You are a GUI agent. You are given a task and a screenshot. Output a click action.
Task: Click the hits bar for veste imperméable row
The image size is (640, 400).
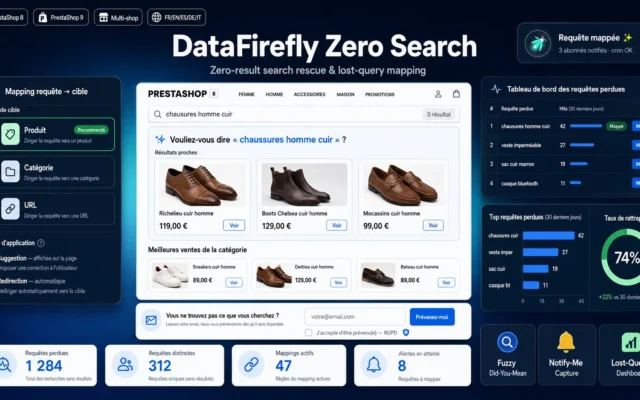pos(582,145)
